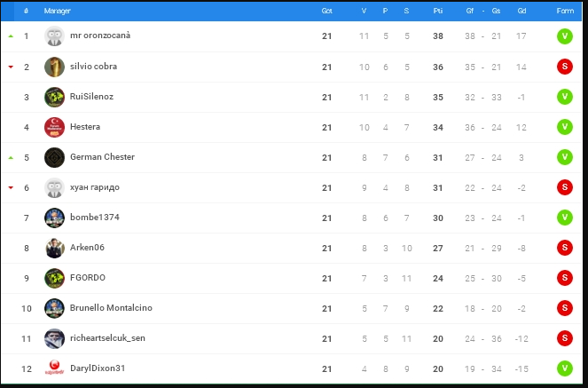The width and height of the screenshot is (588, 388).
Task: Click the red down arrow beside rank 6
Action: point(11,187)
